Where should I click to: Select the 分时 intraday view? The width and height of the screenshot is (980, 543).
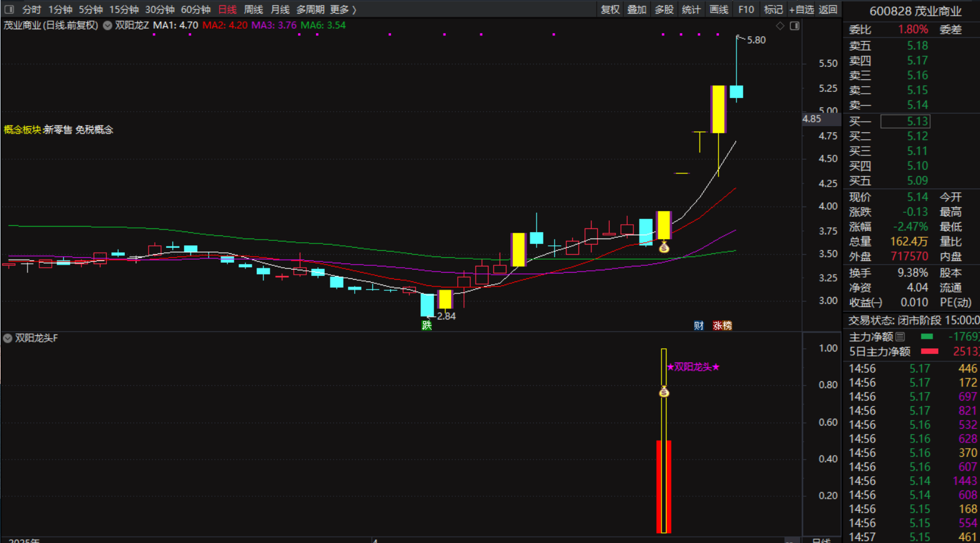pos(31,9)
